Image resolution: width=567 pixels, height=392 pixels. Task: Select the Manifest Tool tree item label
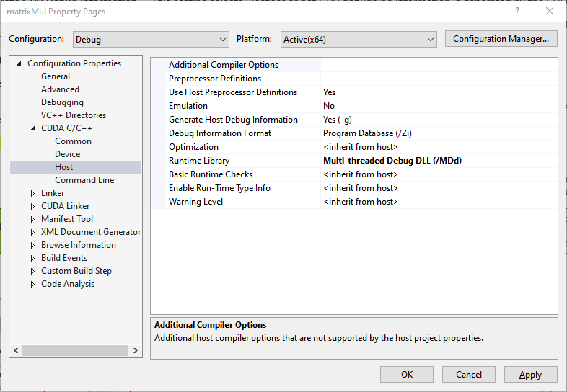point(67,219)
